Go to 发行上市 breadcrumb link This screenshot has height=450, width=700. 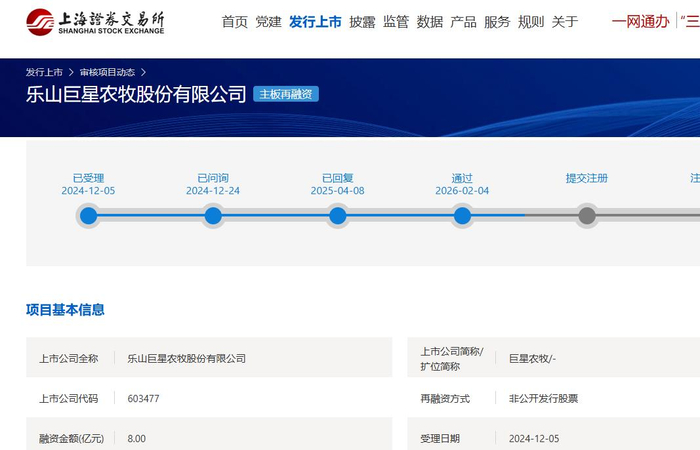coord(44,72)
